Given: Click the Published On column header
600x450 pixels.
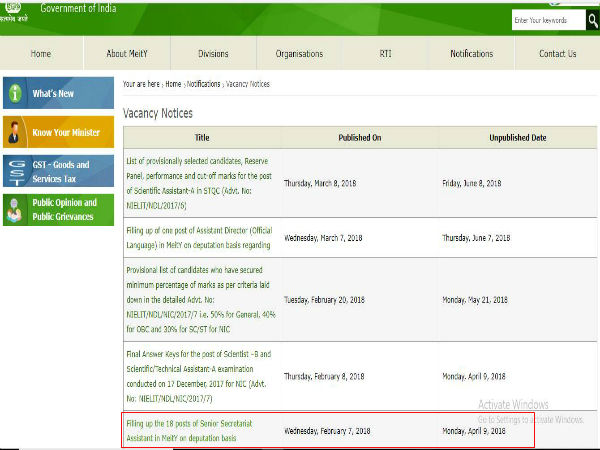Looking at the screenshot, I should (x=360, y=138).
